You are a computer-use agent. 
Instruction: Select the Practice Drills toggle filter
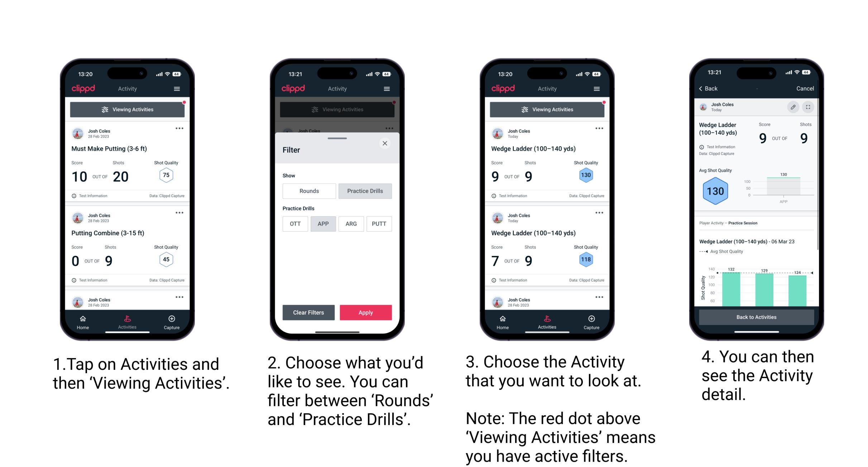pos(365,191)
